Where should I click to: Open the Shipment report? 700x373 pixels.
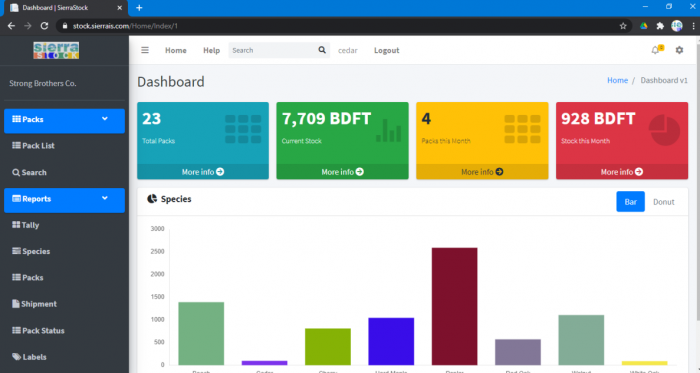(34, 304)
